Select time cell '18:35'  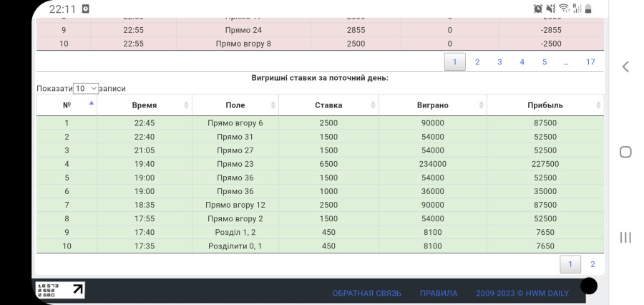[144, 205]
